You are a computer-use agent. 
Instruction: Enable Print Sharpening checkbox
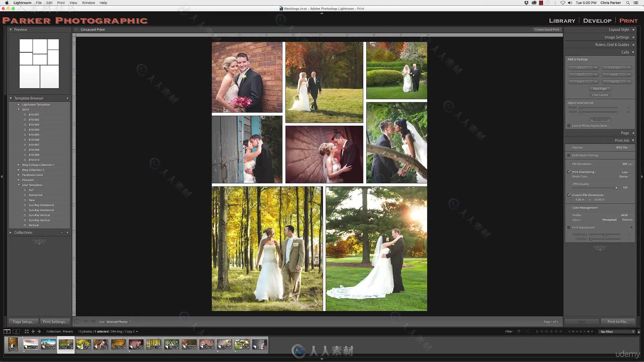coord(569,172)
